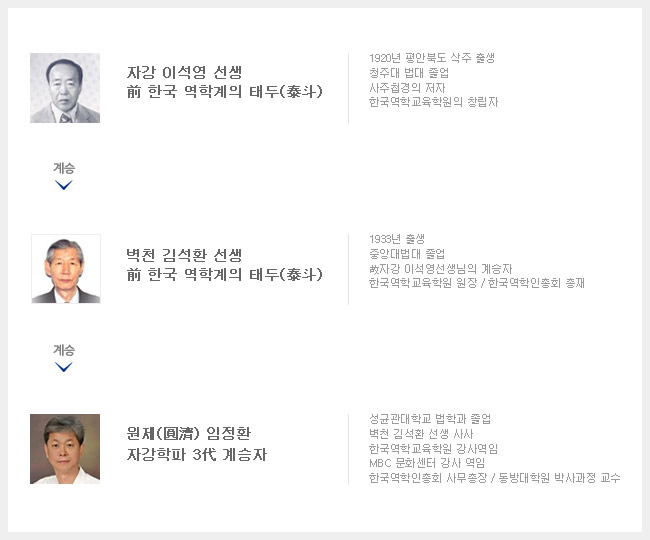Click the second blue downward chevron
The height and width of the screenshot is (540, 650).
coord(63,367)
